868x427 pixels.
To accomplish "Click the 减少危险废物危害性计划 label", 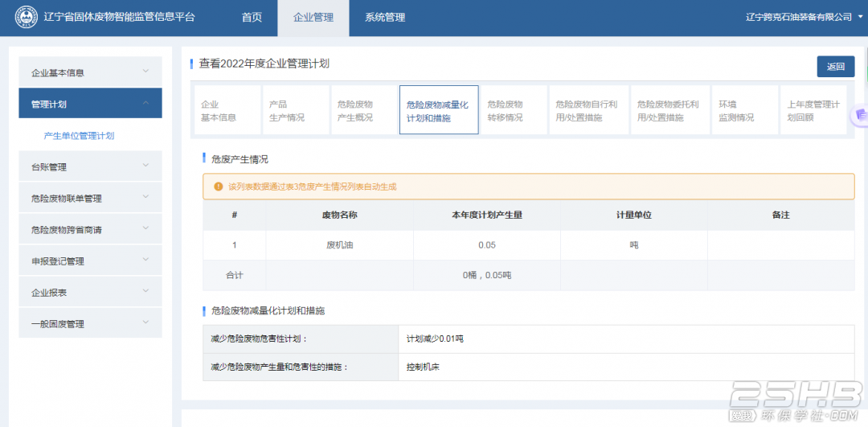I will tap(258, 339).
